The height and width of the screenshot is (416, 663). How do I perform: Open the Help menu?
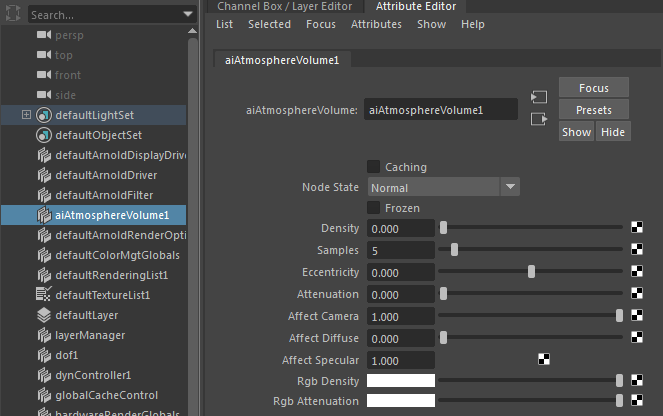473,25
